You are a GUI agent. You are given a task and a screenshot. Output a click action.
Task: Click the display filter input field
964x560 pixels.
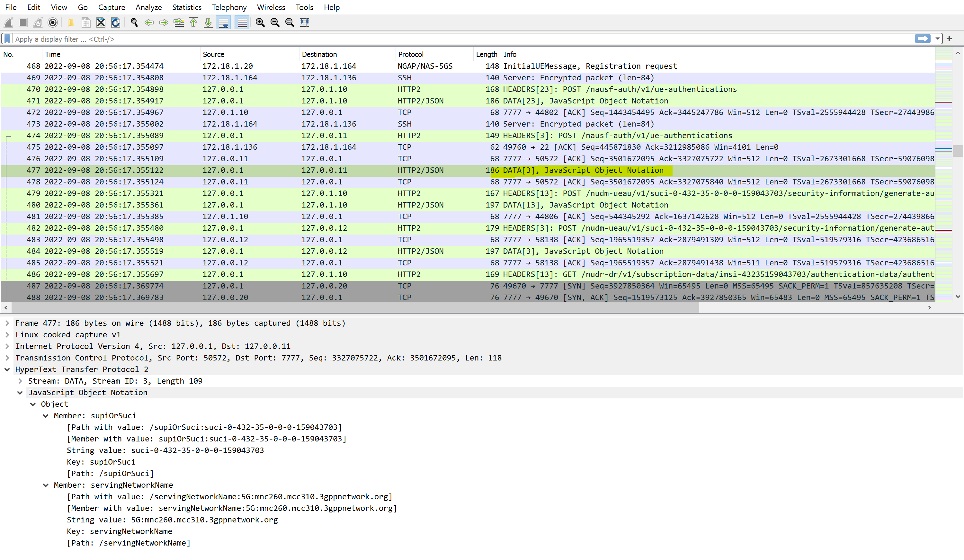[x=459, y=39]
